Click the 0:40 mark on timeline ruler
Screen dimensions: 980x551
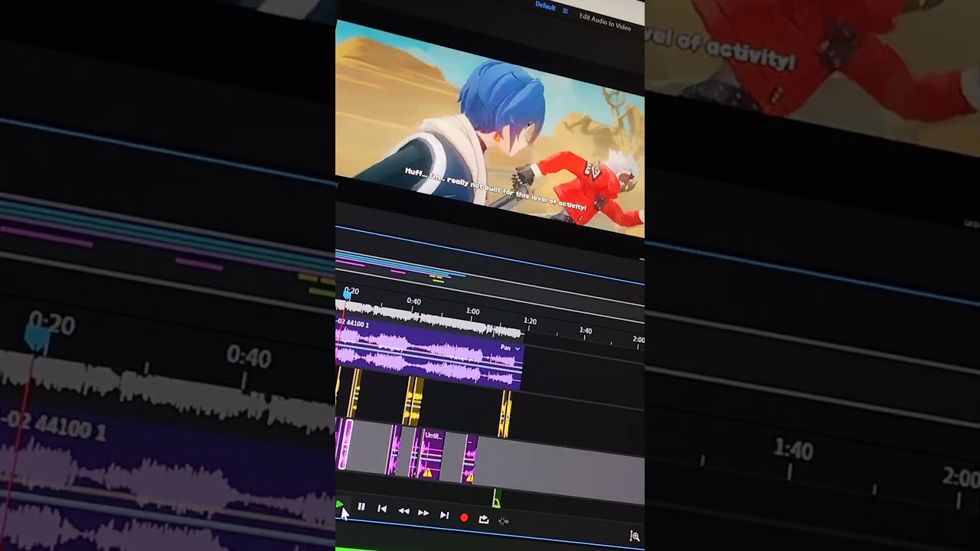[413, 302]
